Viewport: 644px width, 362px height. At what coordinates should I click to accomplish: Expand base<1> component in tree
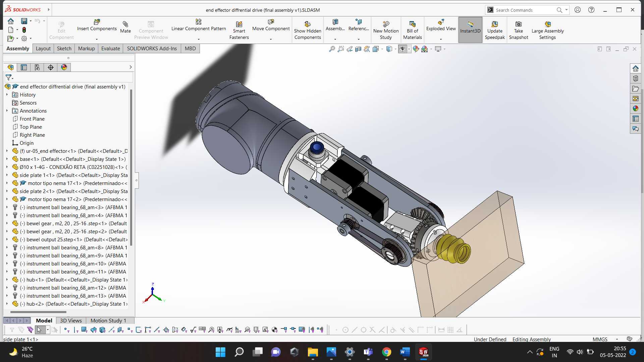[7, 159]
